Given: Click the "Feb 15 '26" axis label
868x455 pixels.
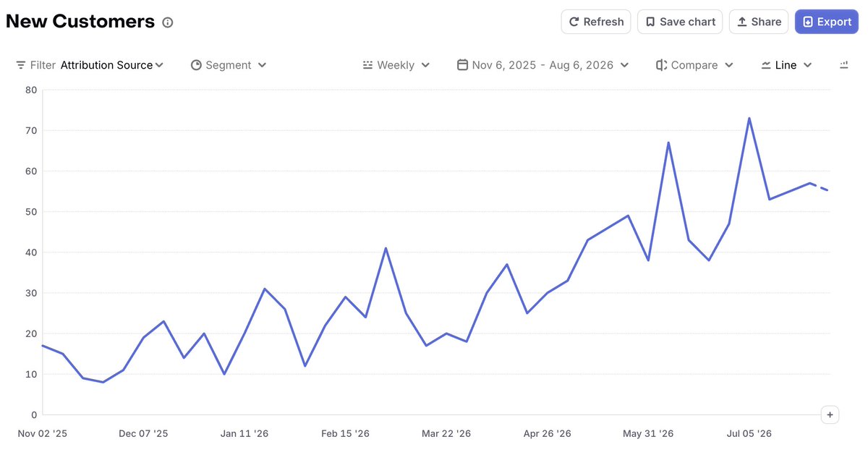Looking at the screenshot, I should click(345, 434).
